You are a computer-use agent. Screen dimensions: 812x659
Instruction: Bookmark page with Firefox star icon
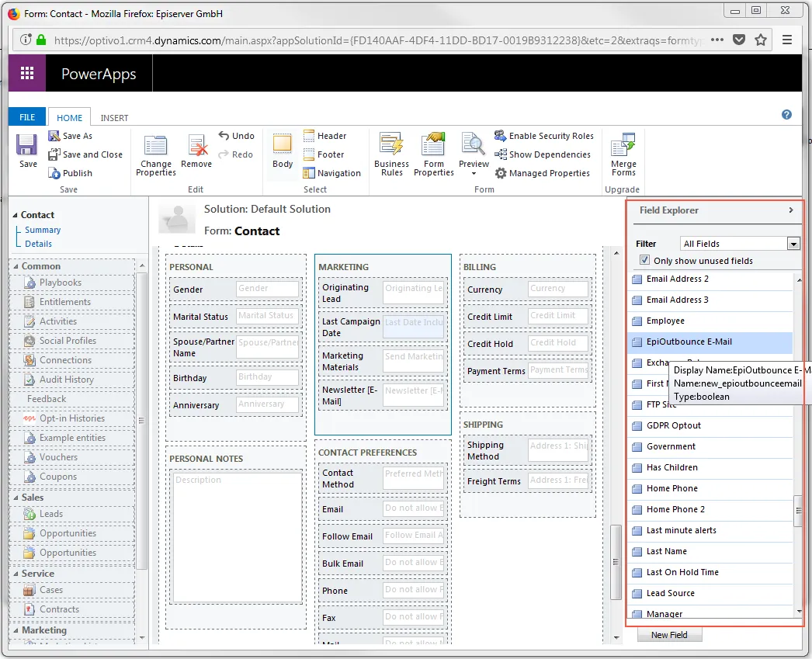[x=760, y=40]
